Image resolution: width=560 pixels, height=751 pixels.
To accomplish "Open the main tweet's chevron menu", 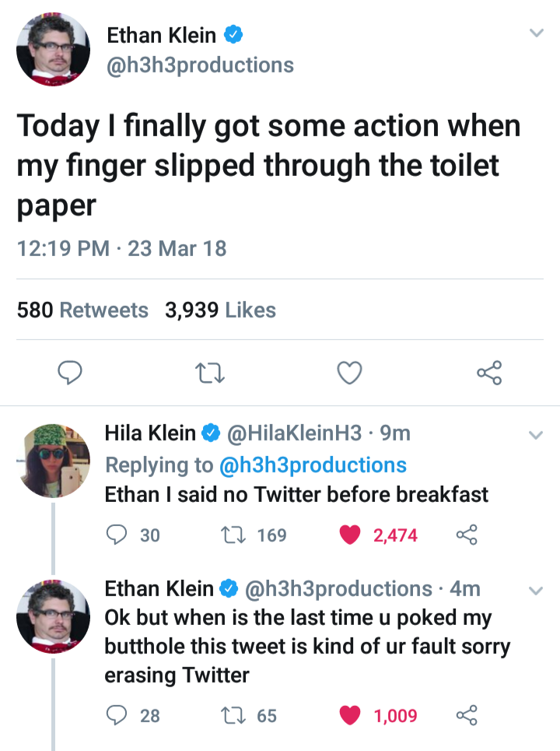I will point(535,33).
